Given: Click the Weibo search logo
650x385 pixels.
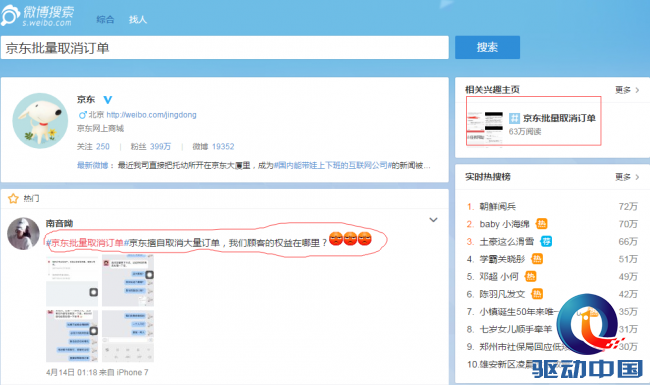Looking at the screenshot, I should (x=38, y=15).
